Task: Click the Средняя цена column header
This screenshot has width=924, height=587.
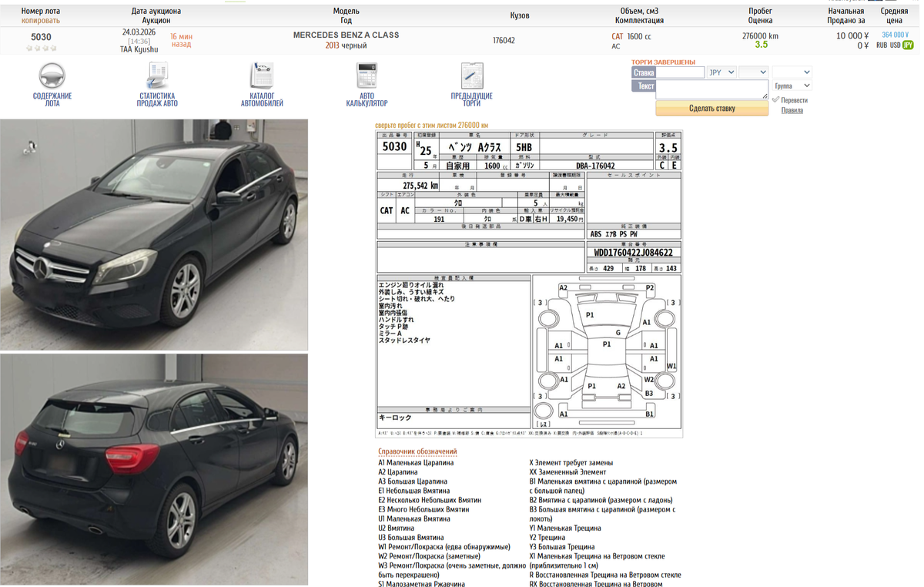Action: coord(894,16)
